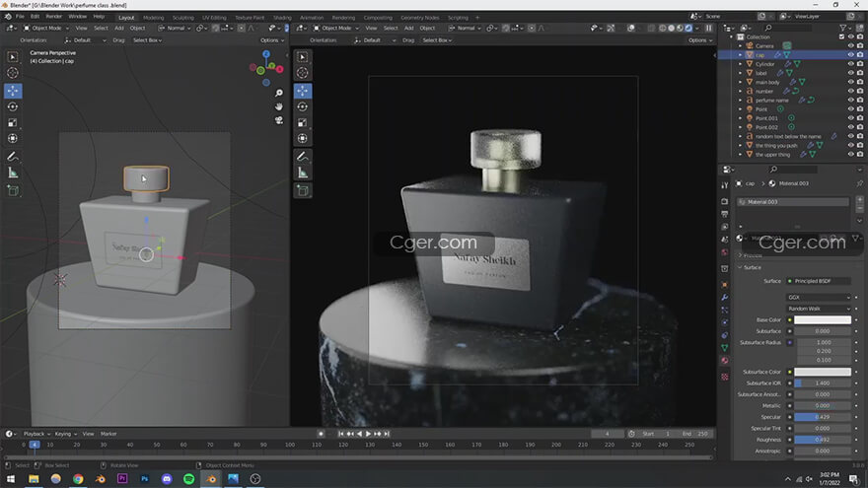868x488 pixels.
Task: Switch right viewport to material preview shading
Action: tap(680, 28)
